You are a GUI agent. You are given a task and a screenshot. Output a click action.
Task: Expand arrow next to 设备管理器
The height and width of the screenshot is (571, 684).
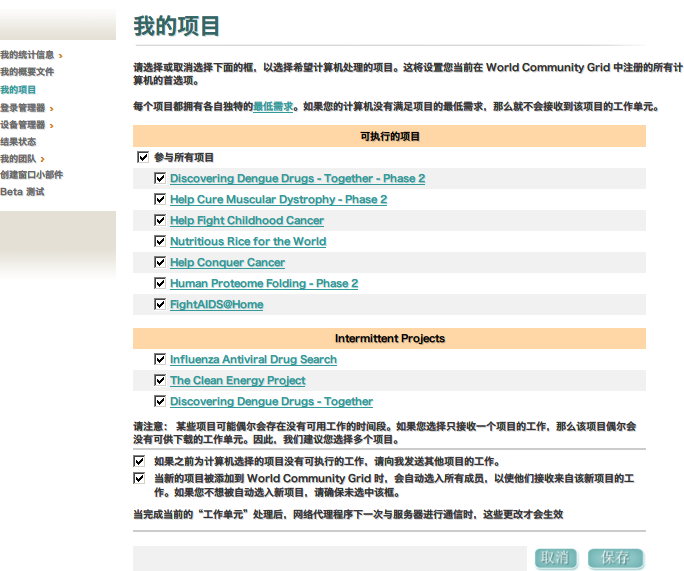[51, 126]
